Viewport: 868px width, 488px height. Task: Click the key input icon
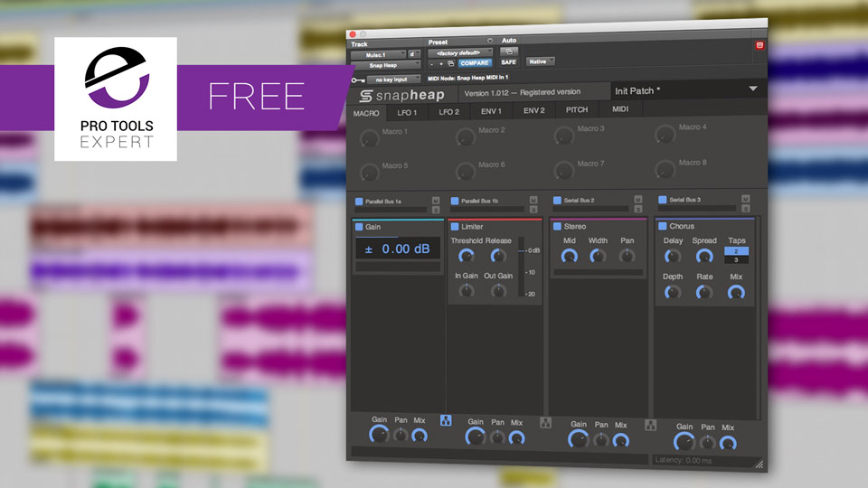click(358, 80)
